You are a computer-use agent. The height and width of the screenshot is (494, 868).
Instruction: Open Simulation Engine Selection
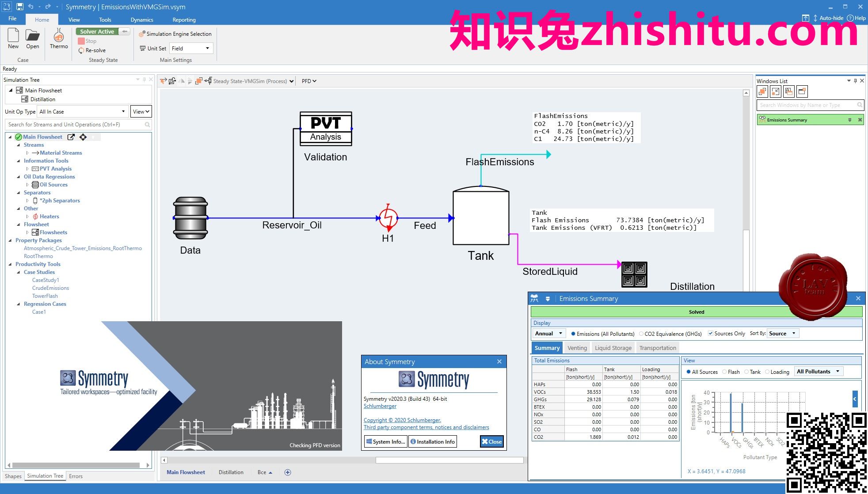tap(175, 34)
